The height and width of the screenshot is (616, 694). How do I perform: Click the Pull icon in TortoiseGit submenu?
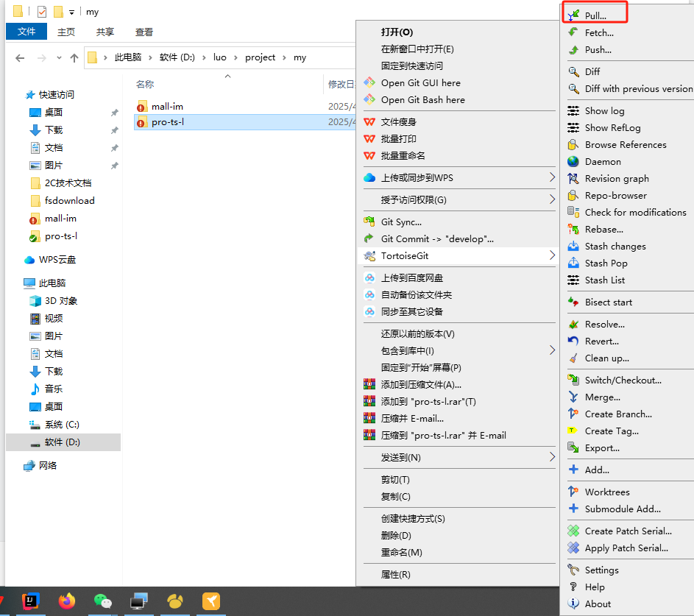pos(573,15)
